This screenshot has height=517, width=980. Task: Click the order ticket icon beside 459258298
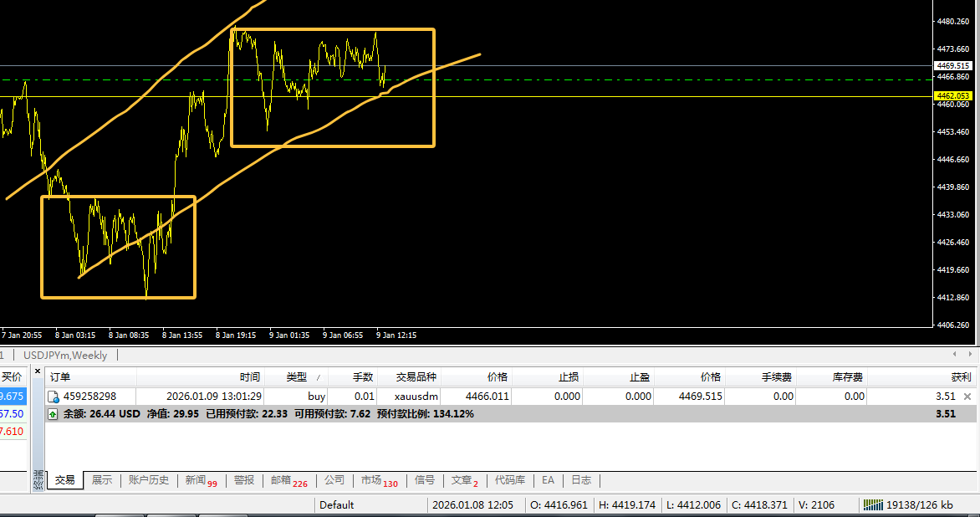pyautogui.click(x=54, y=397)
